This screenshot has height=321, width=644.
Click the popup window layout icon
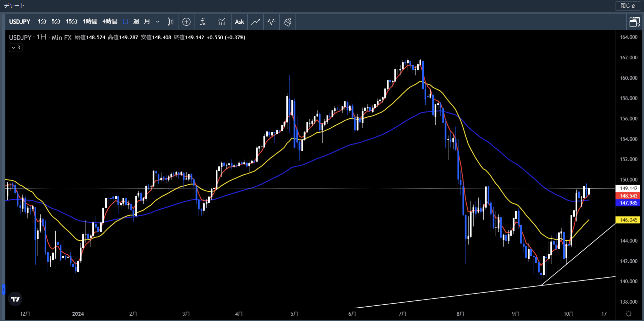coord(634,22)
